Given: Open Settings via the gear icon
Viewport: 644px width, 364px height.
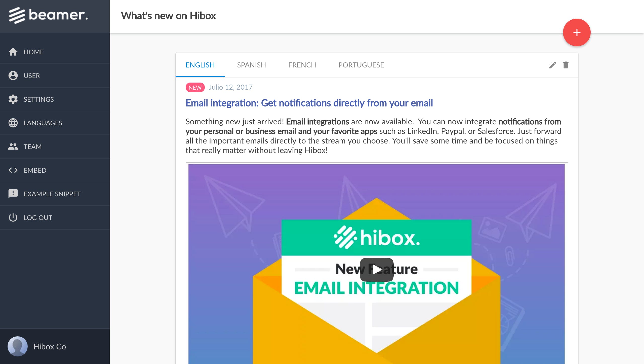Looking at the screenshot, I should tap(13, 99).
